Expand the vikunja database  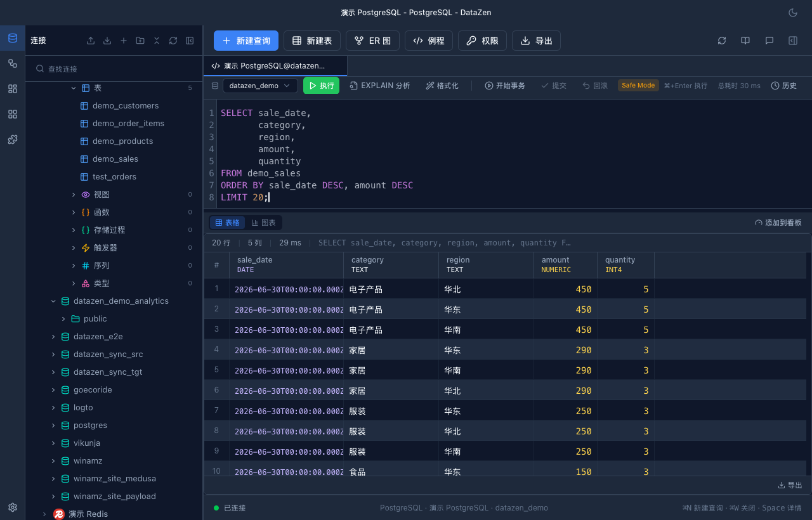(x=53, y=443)
